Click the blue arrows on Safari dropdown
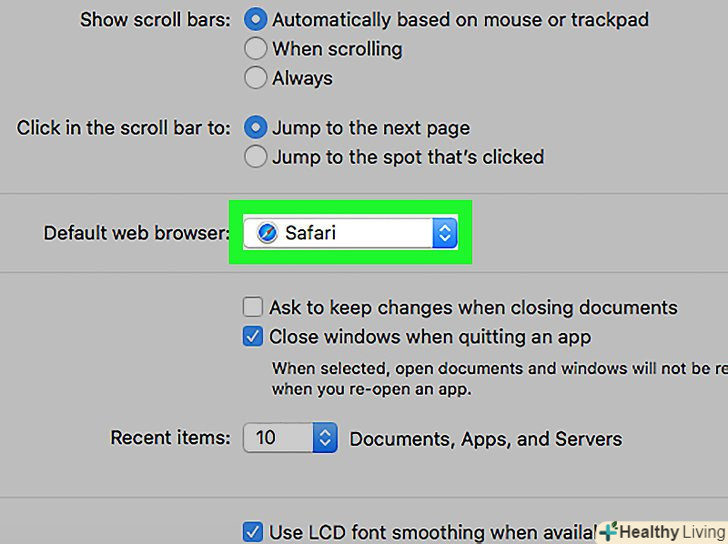The width and height of the screenshot is (728, 544). (445, 233)
